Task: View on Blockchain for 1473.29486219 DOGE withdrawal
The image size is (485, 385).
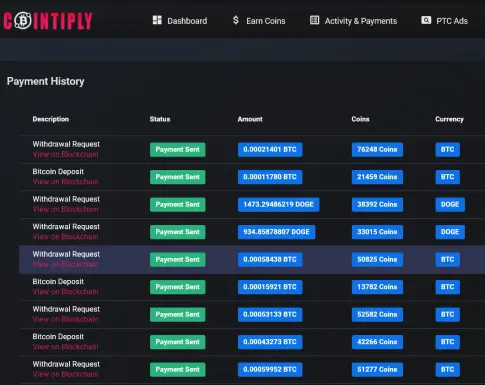Action: pos(65,209)
